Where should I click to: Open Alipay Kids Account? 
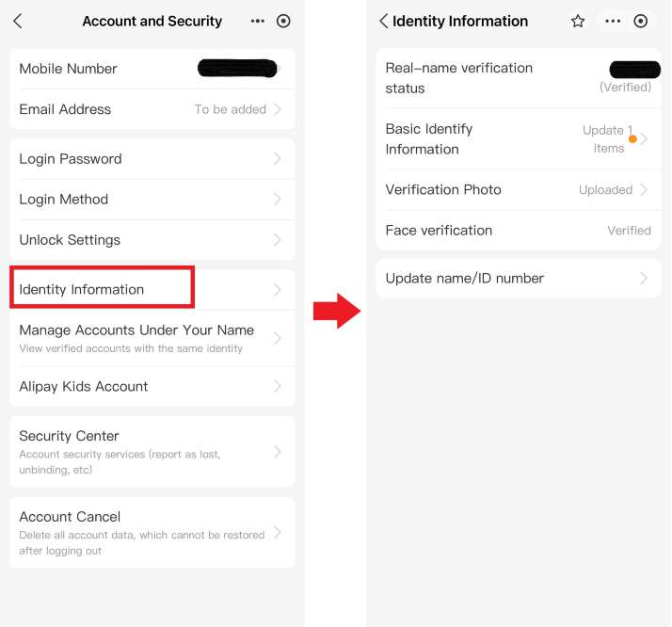point(152,386)
